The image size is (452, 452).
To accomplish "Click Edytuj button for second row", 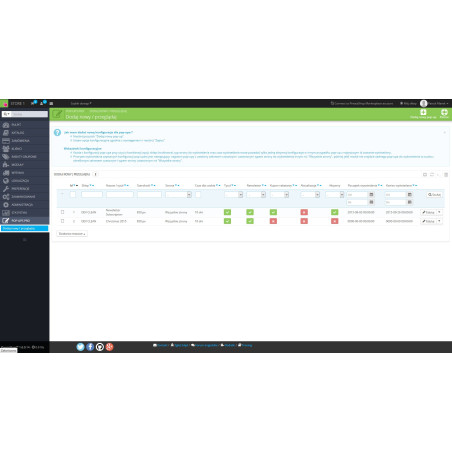I will pos(428,221).
